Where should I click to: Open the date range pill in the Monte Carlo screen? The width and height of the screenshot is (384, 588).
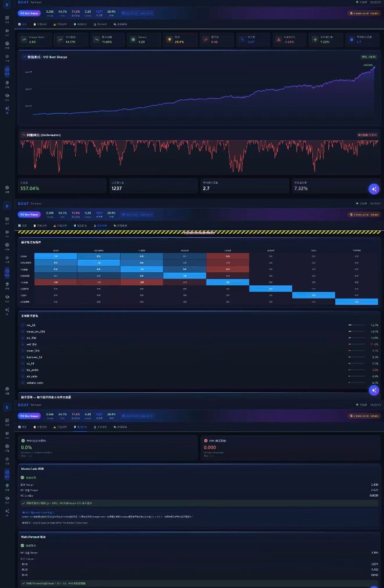coord(138,416)
